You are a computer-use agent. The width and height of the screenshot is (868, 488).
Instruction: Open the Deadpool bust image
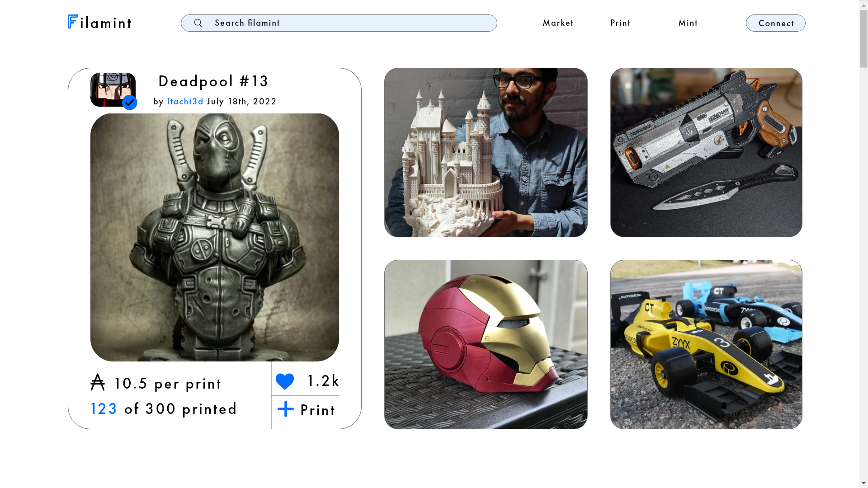pos(215,237)
